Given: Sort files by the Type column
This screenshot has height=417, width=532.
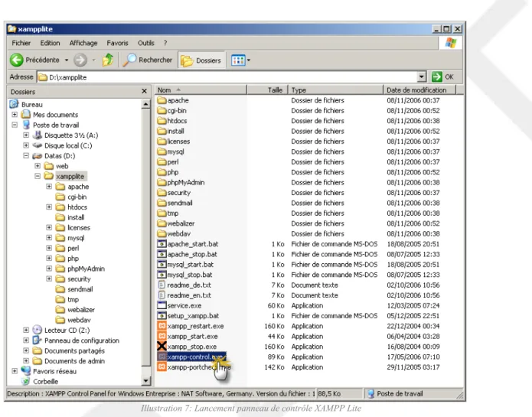Looking at the screenshot, I should click(335, 90).
